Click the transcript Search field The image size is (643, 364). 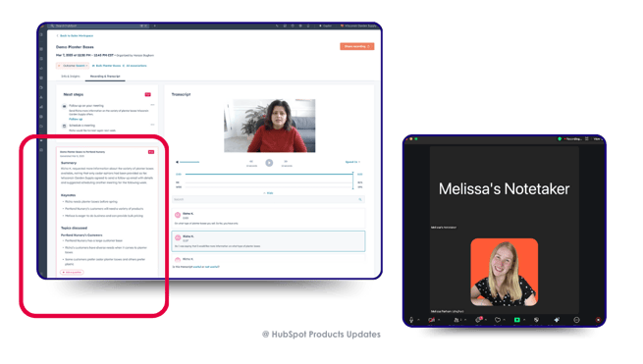(x=268, y=199)
